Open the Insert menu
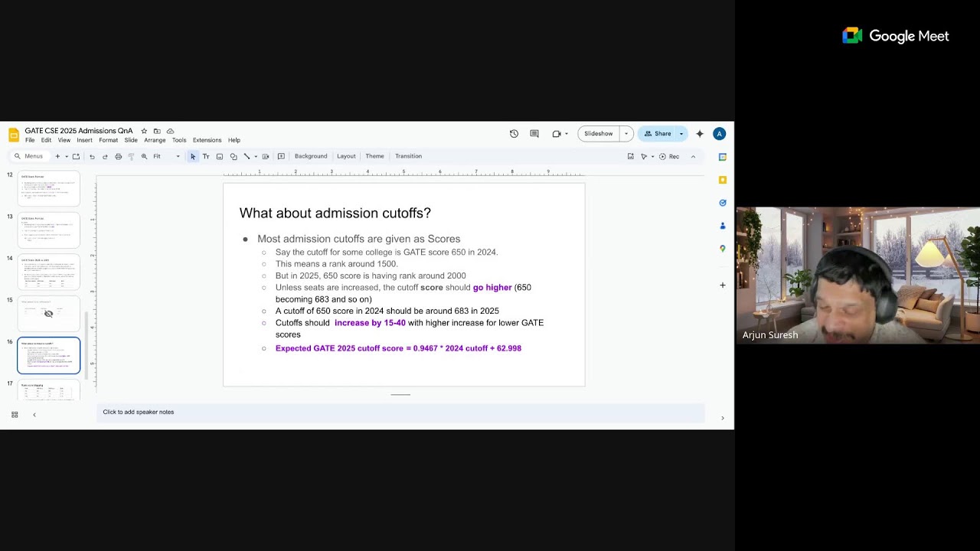The height and width of the screenshot is (551, 980). (x=84, y=140)
